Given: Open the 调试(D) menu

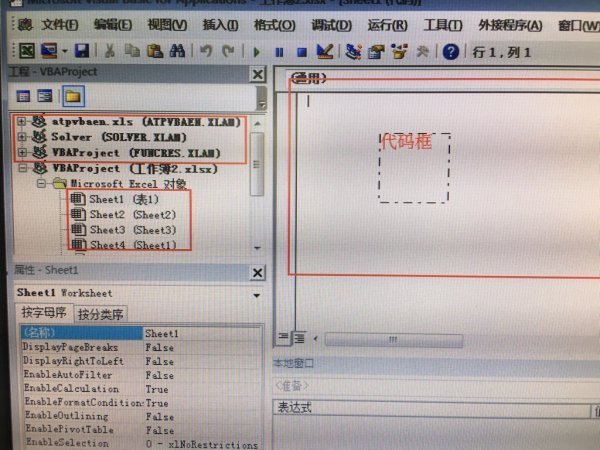Looking at the screenshot, I should pyautogui.click(x=331, y=25).
